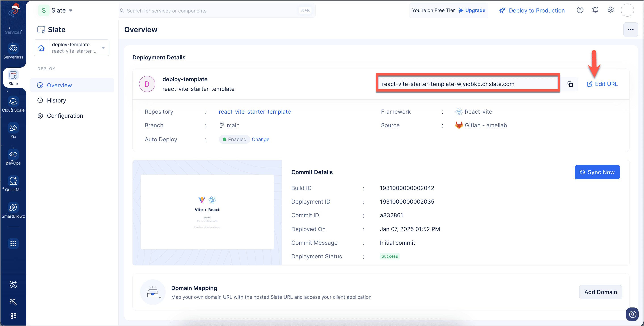Open the react-vite-starter-template repository link
The image size is (644, 326).
[255, 112]
